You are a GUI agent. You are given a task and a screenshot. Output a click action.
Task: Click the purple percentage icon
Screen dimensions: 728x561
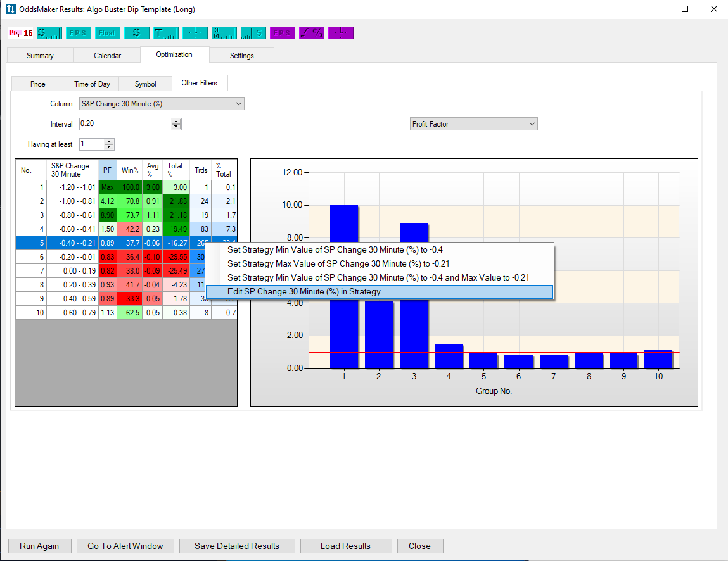[311, 32]
